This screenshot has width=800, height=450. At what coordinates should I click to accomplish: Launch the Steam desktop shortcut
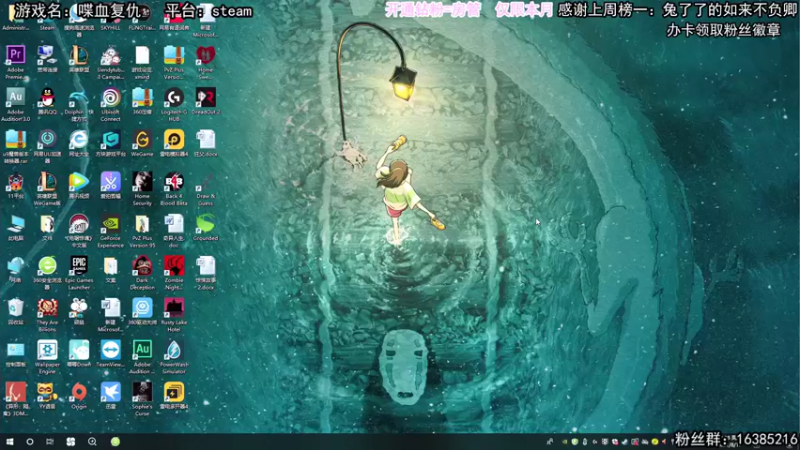coord(47,19)
